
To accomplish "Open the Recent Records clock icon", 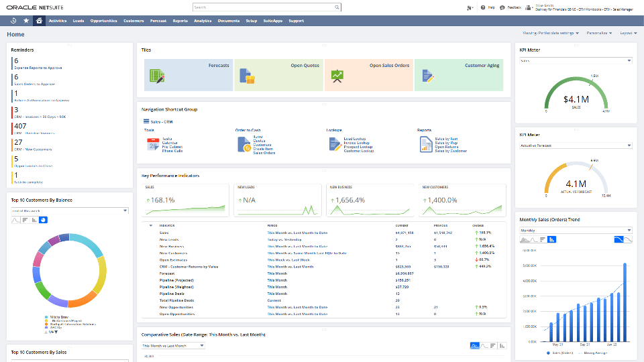I will tap(13, 21).
